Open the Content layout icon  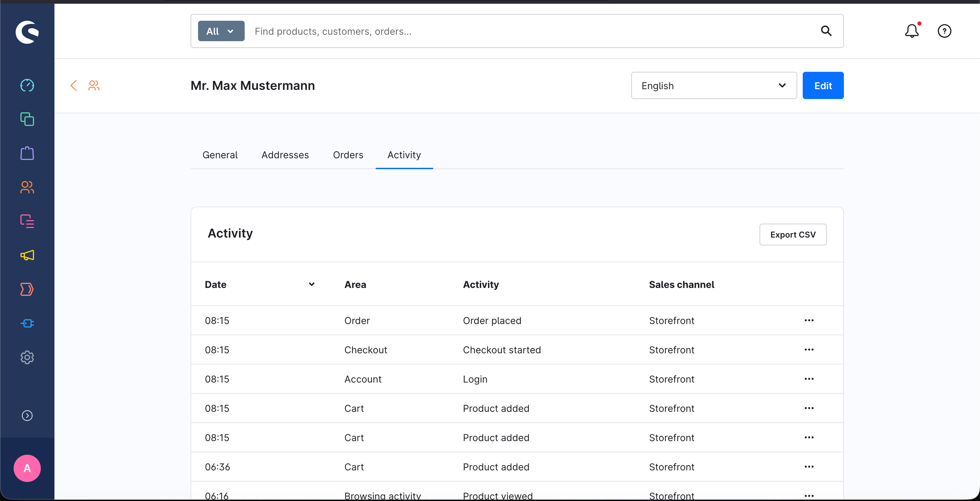point(27,221)
